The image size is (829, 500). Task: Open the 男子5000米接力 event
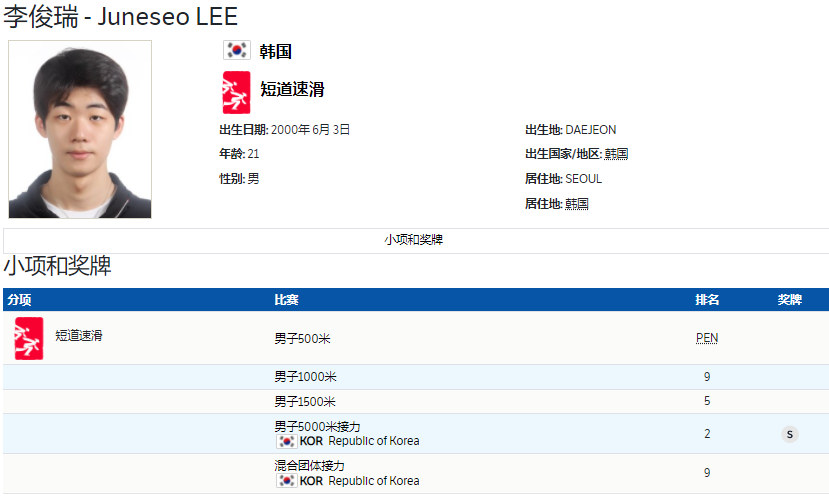(317, 427)
